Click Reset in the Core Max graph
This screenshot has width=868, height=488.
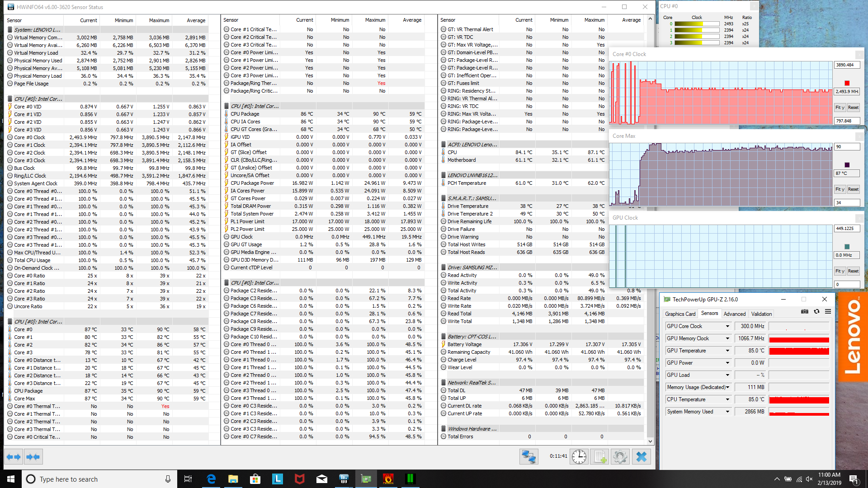853,189
